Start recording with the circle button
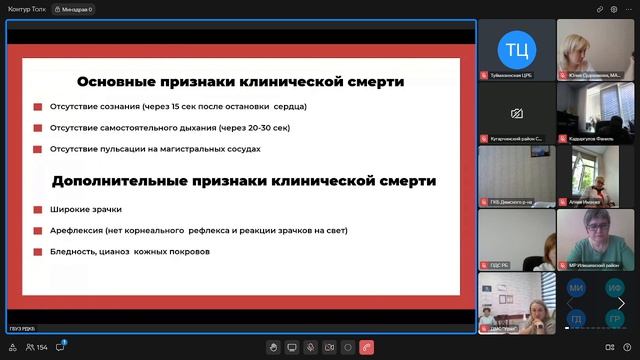640x360 pixels. tap(348, 347)
